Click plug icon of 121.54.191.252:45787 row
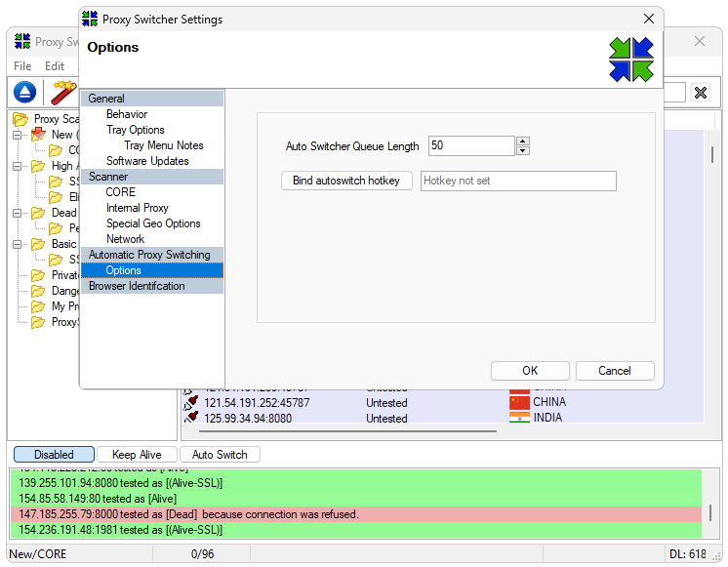 [x=191, y=403]
